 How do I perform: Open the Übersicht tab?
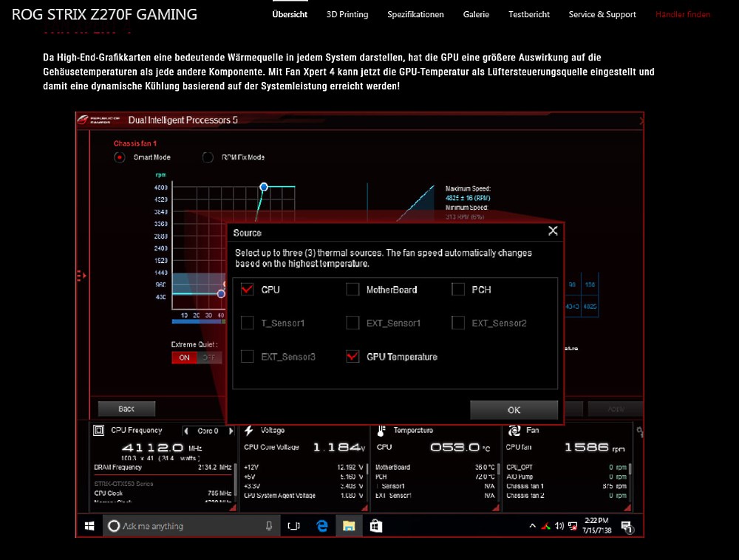pyautogui.click(x=290, y=14)
